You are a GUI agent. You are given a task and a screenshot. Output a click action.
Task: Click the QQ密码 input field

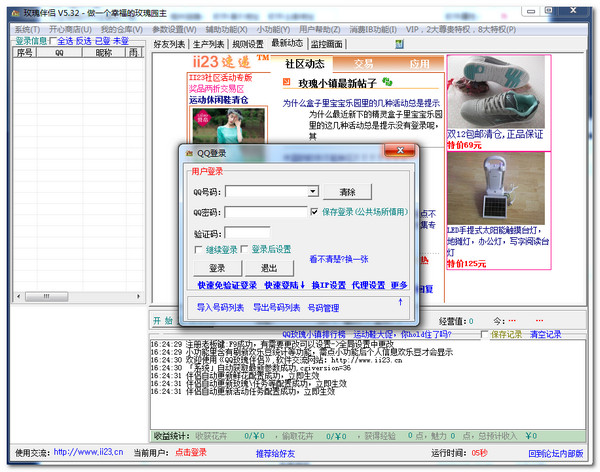point(266,212)
